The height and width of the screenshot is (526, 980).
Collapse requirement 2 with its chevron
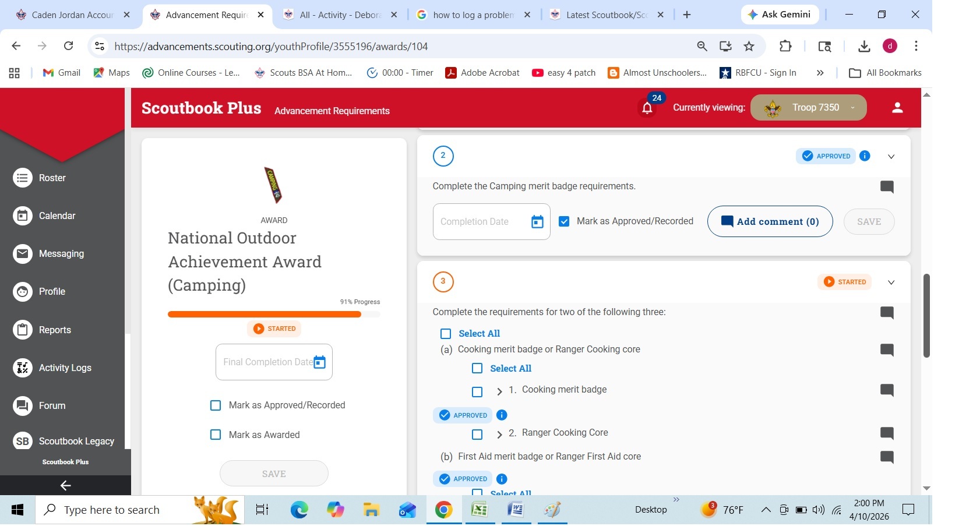tap(891, 156)
